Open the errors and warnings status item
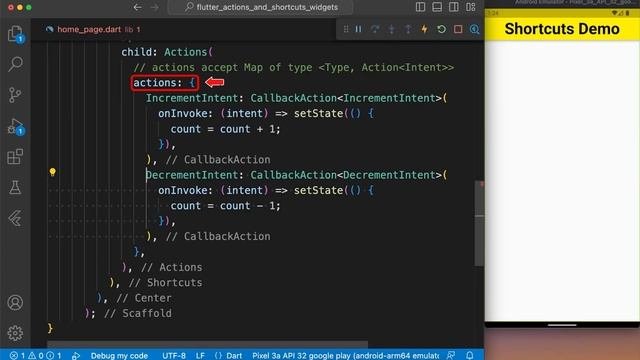Image resolution: width=640 pixels, height=360 pixels. [x=36, y=356]
